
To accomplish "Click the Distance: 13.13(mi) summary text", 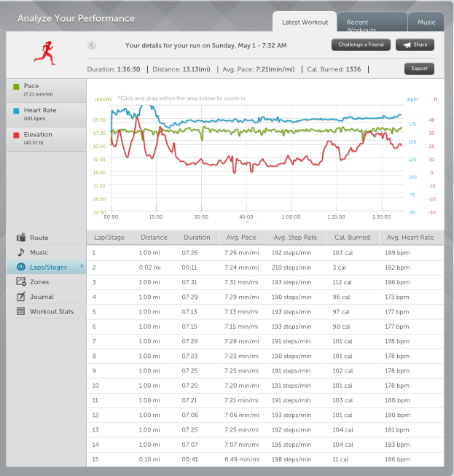I will pos(181,69).
